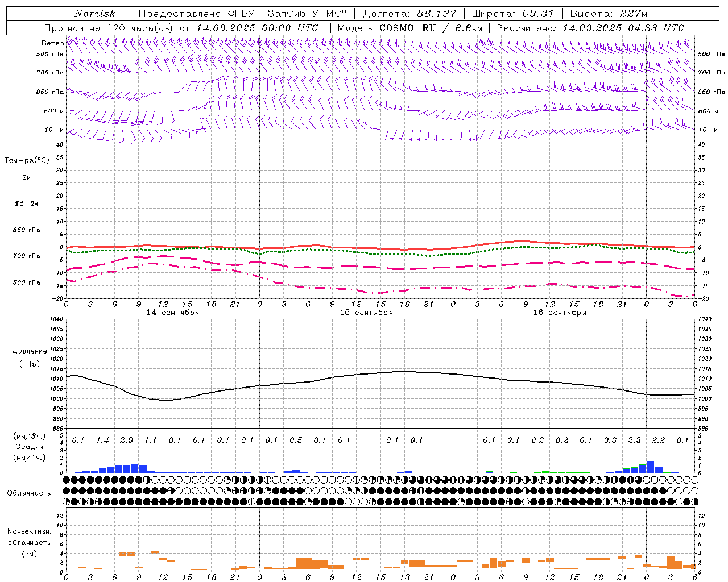
Task: Click the 15 сентября date label
Action: 366,313
